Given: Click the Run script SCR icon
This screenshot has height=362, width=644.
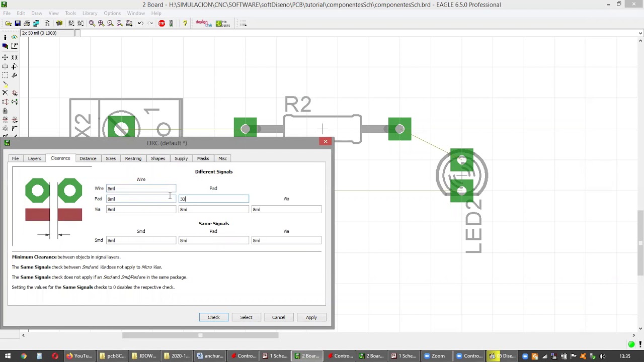Looking at the screenshot, I should pos(71,24).
